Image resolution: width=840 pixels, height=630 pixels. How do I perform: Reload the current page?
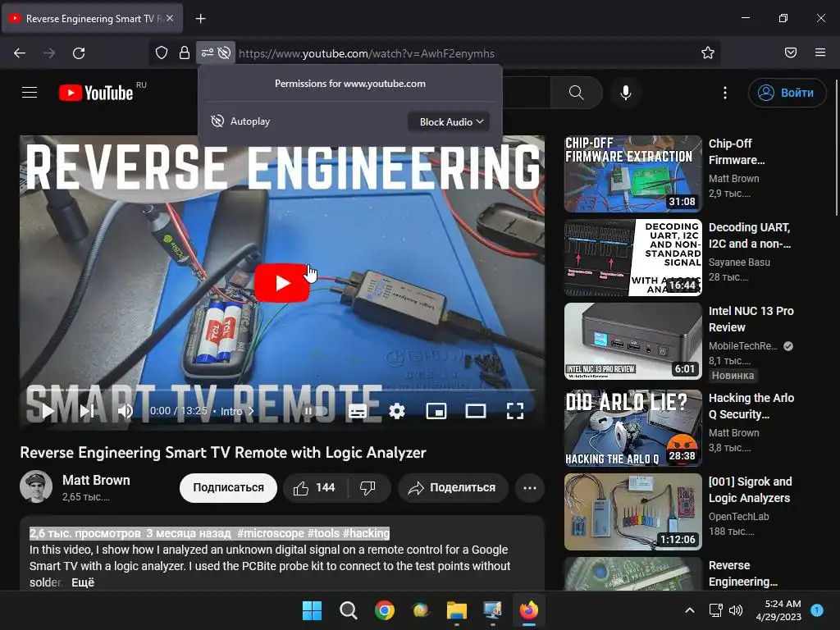point(79,53)
